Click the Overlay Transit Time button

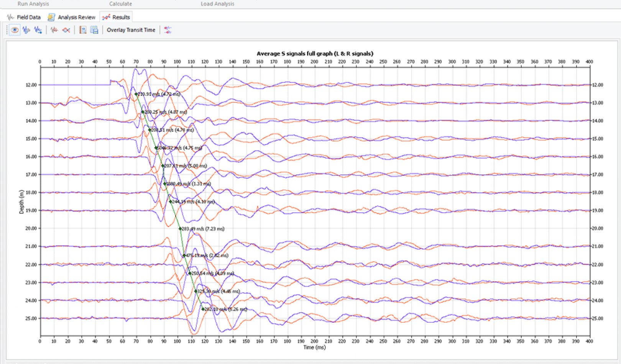[131, 30]
